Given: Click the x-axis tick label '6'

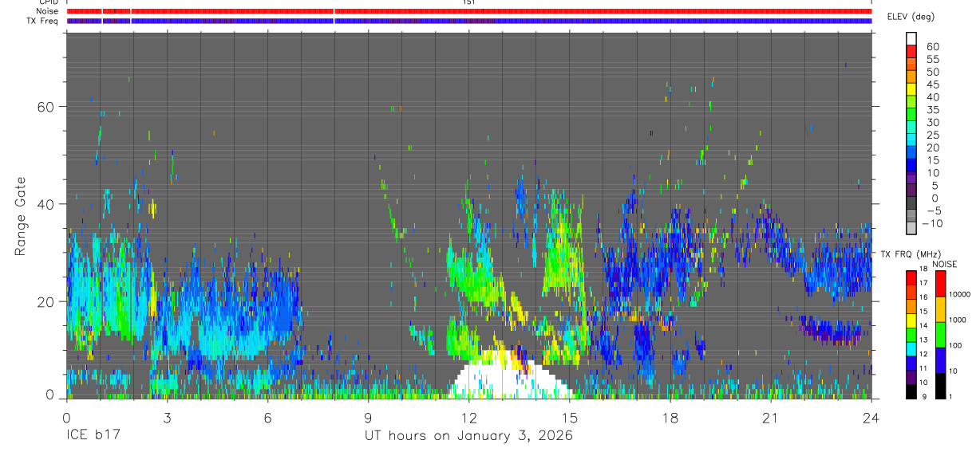Looking at the screenshot, I should (x=267, y=417).
